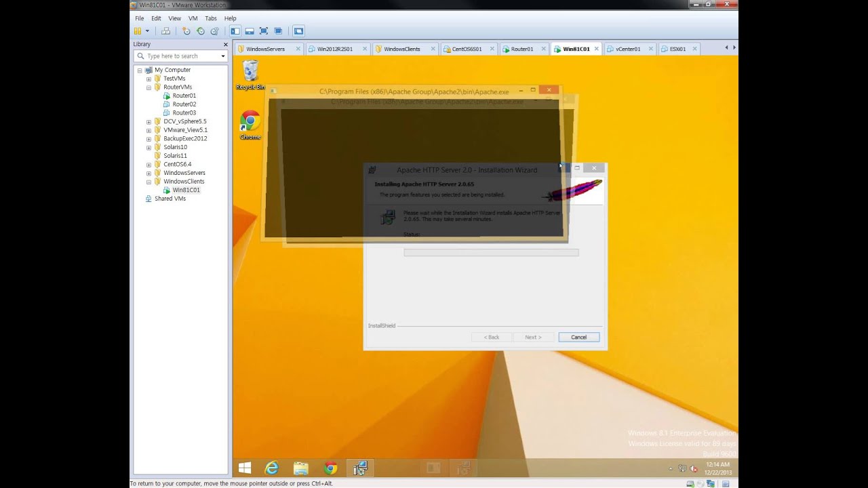Take a snapshot of this VM
Image resolution: width=868 pixels, height=488 pixels.
[186, 31]
